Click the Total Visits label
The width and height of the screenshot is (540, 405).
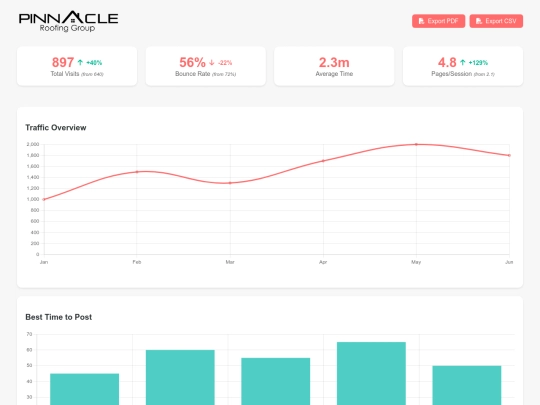(x=65, y=74)
